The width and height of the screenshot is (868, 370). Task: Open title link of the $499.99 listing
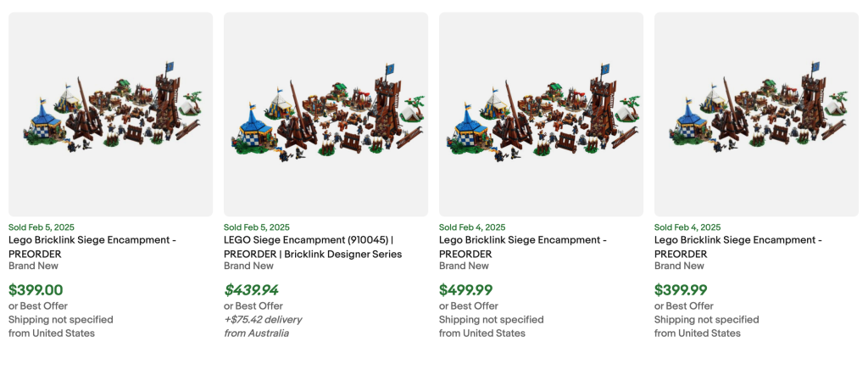tap(523, 247)
